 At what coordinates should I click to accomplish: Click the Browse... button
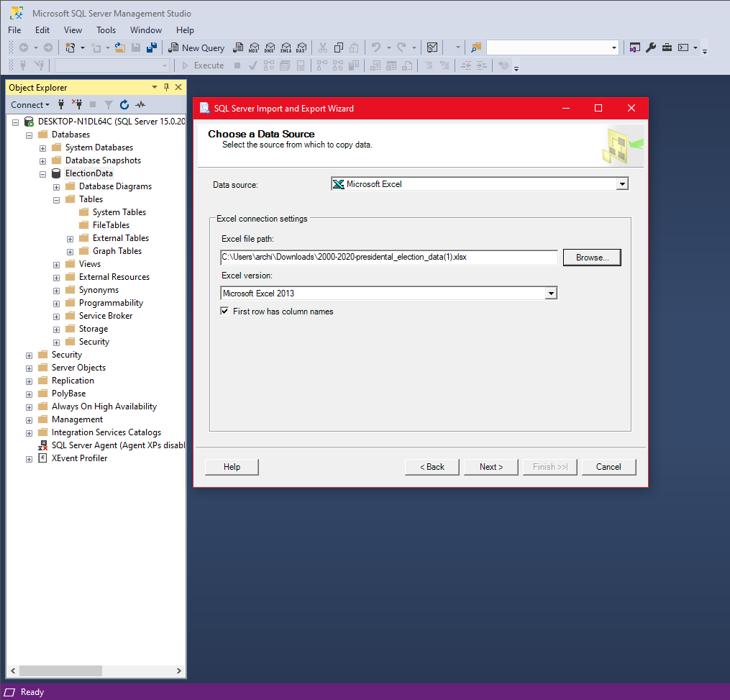click(592, 258)
